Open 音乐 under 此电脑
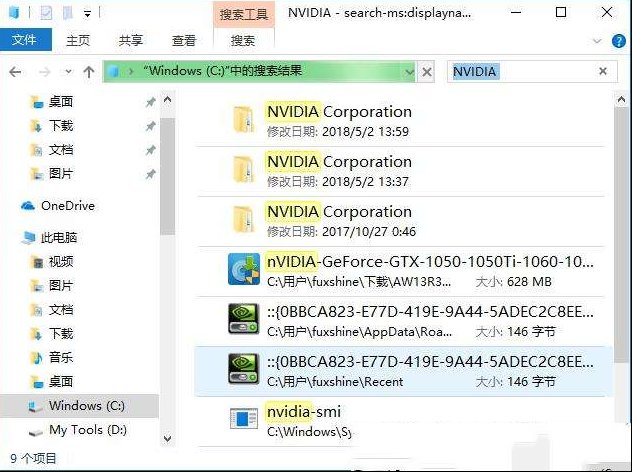This screenshot has height=472, width=632. [61, 358]
